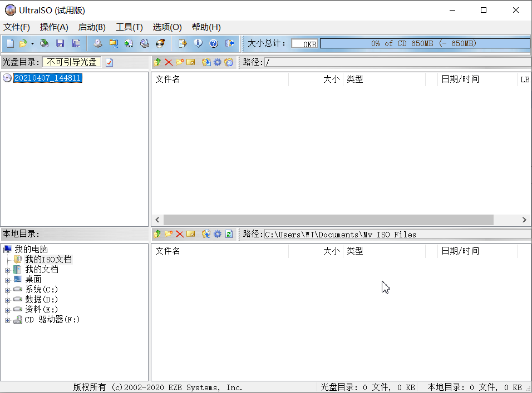Delete with red X in the local directory toolbar
Viewport: 532px width, 393px height.
coord(180,234)
